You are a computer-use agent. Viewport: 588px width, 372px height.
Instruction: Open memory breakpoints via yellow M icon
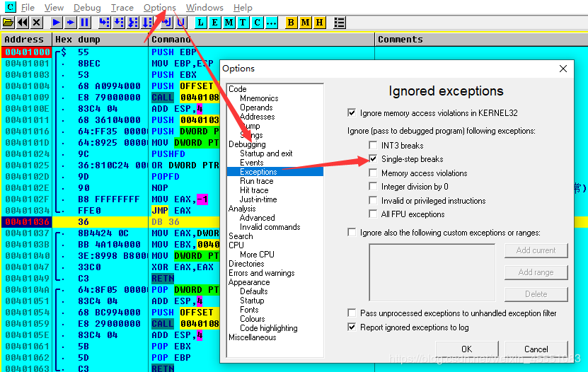305,23
